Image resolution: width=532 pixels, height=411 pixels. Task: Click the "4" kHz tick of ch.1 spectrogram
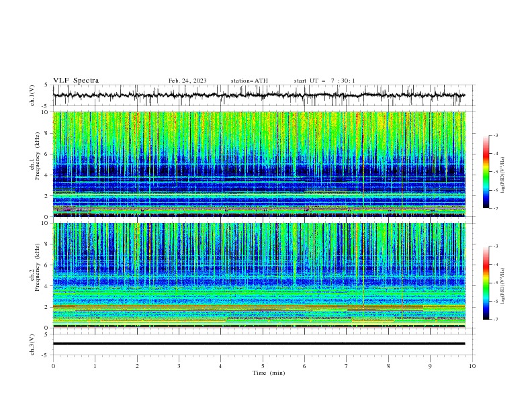point(46,175)
